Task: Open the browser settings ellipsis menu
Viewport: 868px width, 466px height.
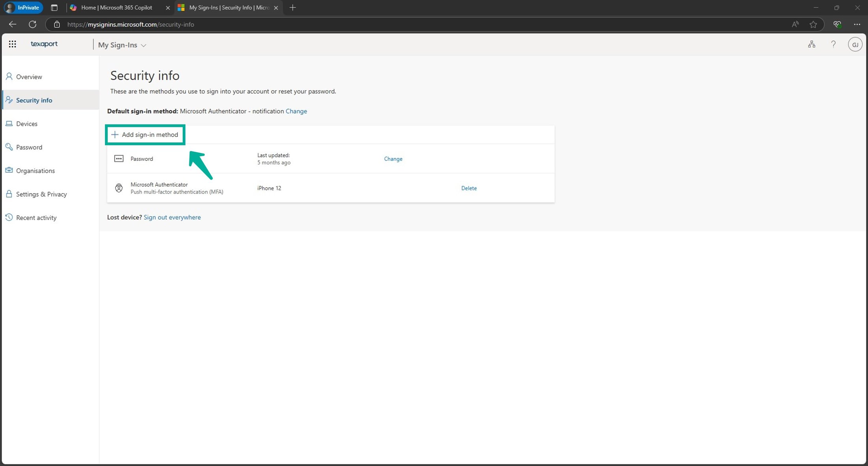Action: 857,24
